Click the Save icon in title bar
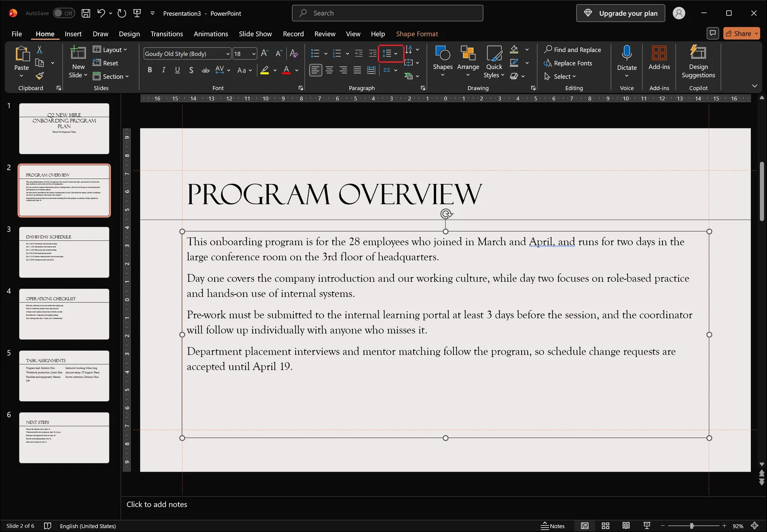767x532 pixels. tap(86, 13)
